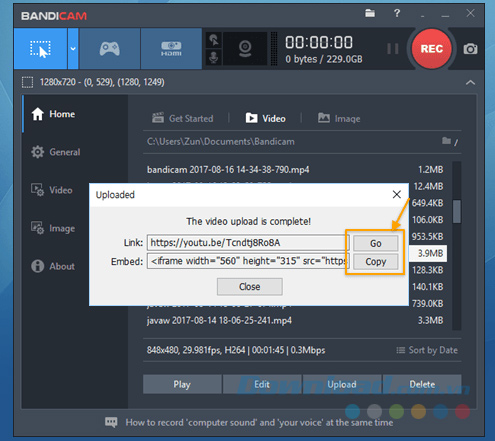This screenshot has height=441, width=495.
Task: Toggle the webcam overlay icon
Action: tap(245, 49)
